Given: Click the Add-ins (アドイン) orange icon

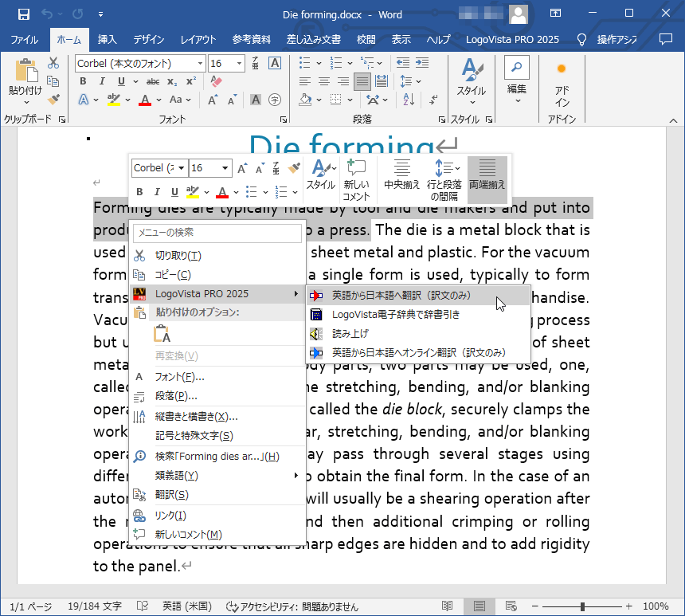Looking at the screenshot, I should click(x=562, y=69).
